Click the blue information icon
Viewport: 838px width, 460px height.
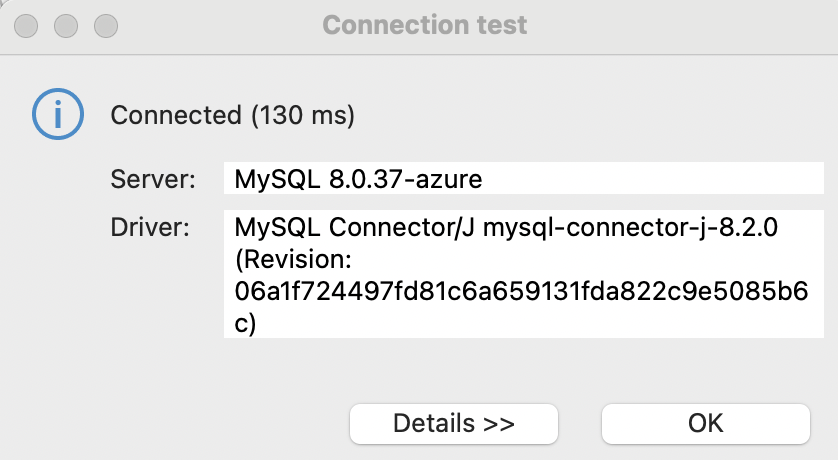click(56, 115)
